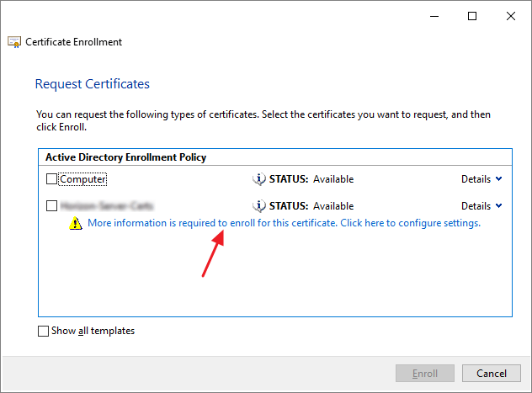Screen dimensions: 532x393
Task: Select the Computer certificate name label
Action: [x=82, y=179]
